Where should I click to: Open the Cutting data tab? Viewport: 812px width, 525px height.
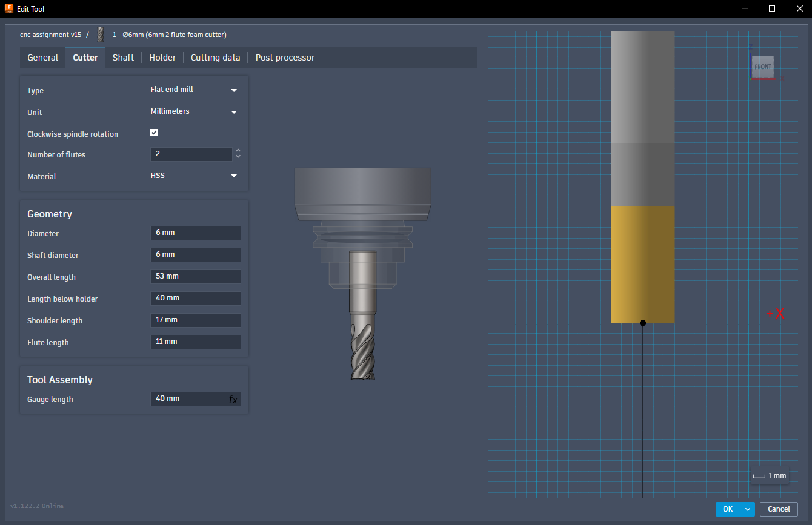click(x=215, y=58)
